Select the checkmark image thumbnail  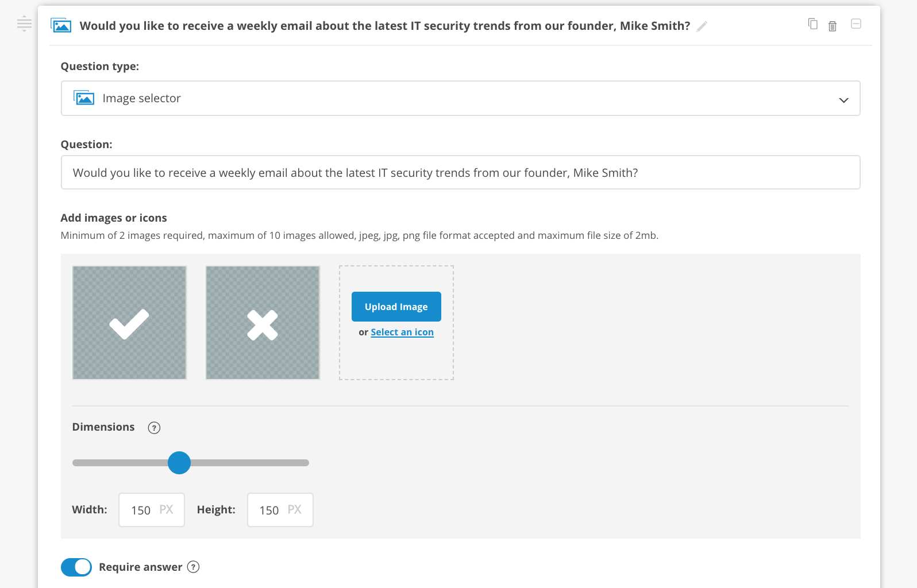tap(129, 323)
